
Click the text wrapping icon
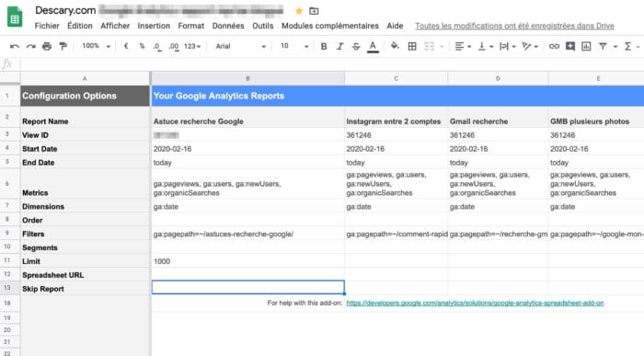point(503,46)
